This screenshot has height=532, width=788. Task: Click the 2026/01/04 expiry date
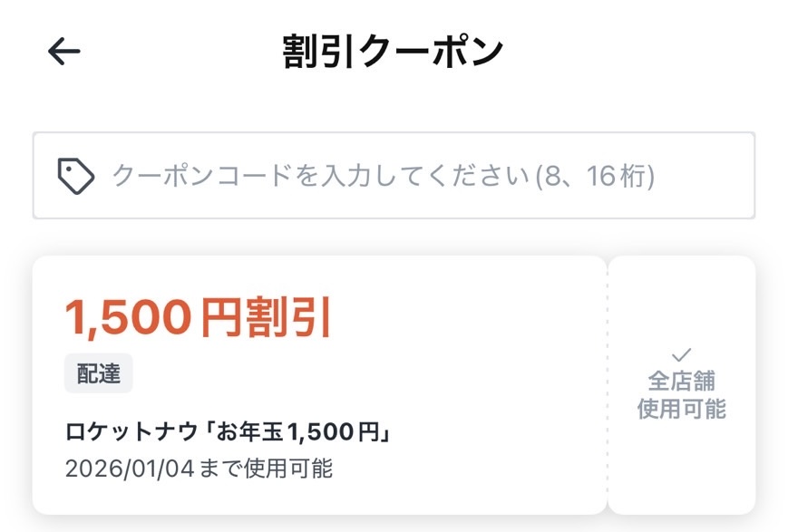(124, 469)
